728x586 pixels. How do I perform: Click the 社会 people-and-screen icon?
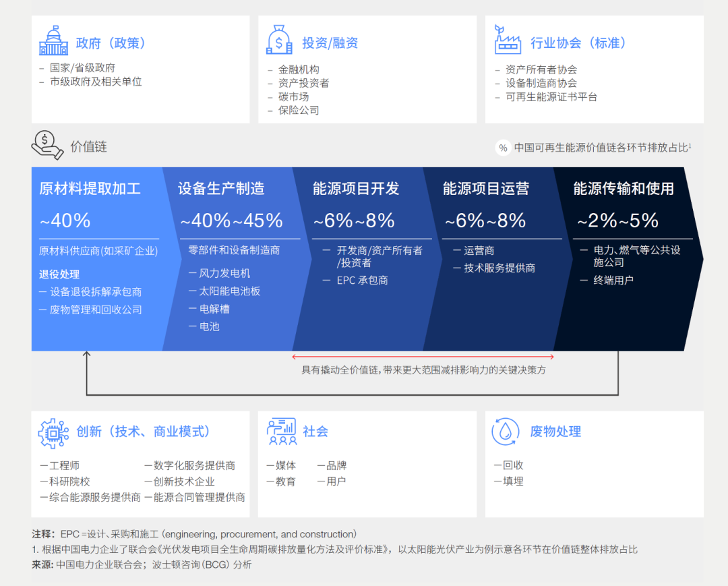click(282, 432)
